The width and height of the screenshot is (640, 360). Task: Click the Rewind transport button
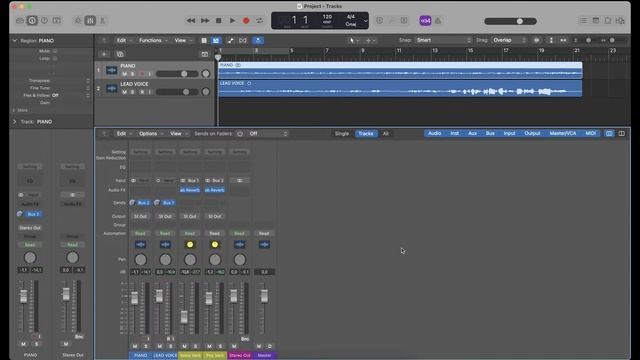(x=191, y=20)
